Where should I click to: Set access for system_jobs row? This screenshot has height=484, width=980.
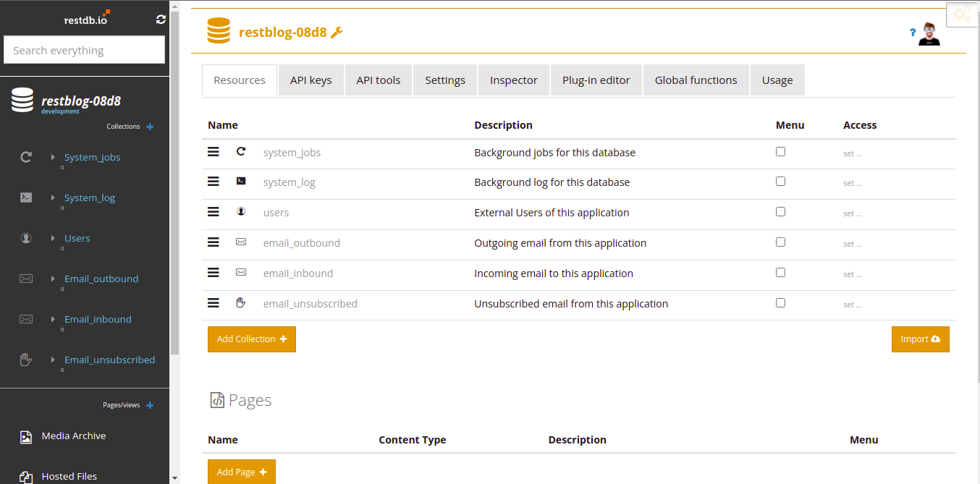point(853,153)
